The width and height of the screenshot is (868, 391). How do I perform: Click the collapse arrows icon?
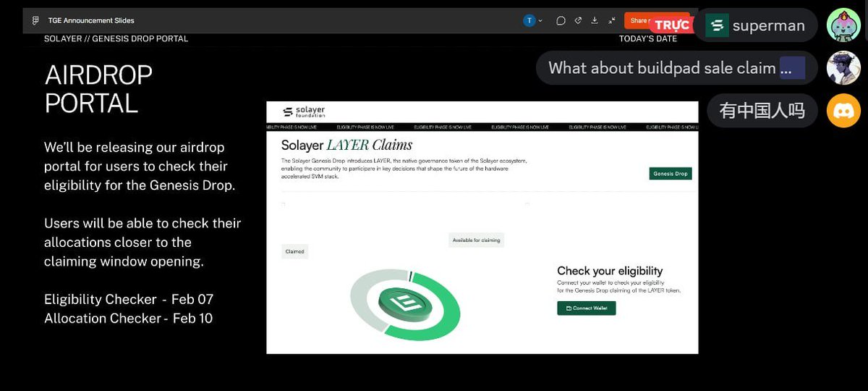click(612, 20)
